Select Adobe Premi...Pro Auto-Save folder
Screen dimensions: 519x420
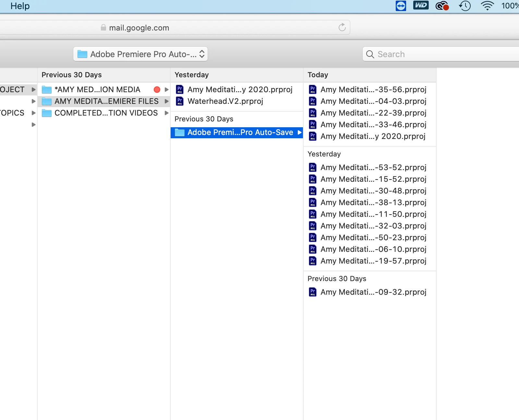tap(237, 132)
